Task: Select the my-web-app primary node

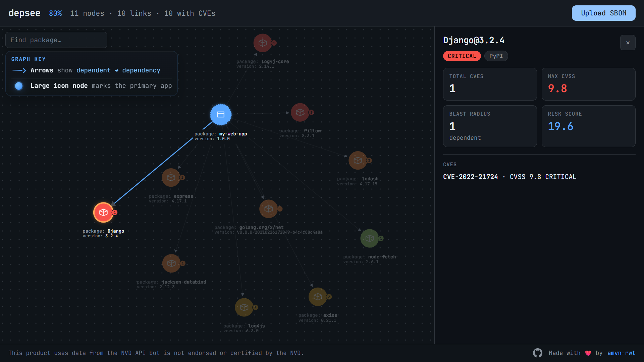Action: [221, 115]
